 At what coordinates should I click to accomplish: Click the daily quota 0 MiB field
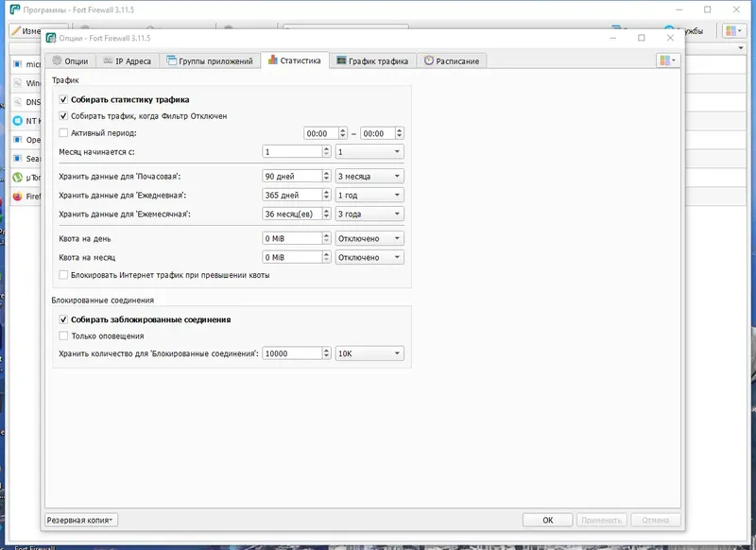click(292, 238)
